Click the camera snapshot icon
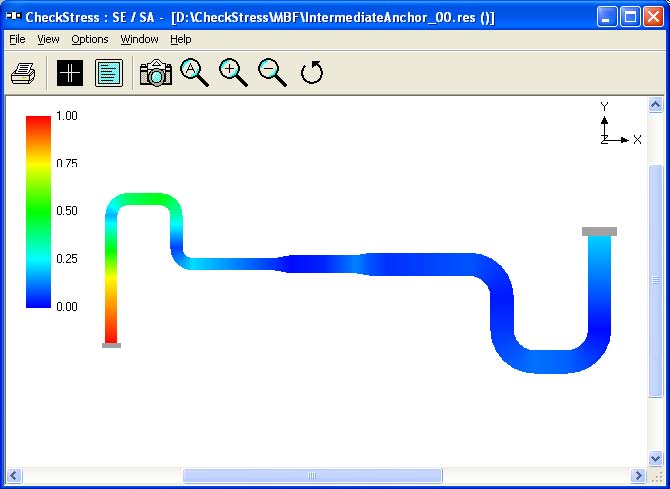This screenshot has height=489, width=670. [x=156, y=73]
